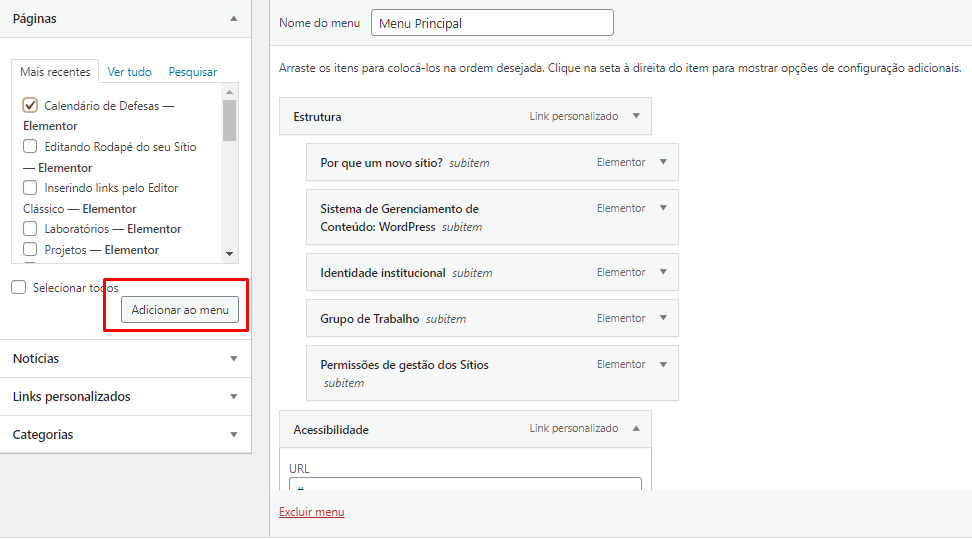
Task: Open options for Por que um novo sítio?
Action: pos(663,162)
